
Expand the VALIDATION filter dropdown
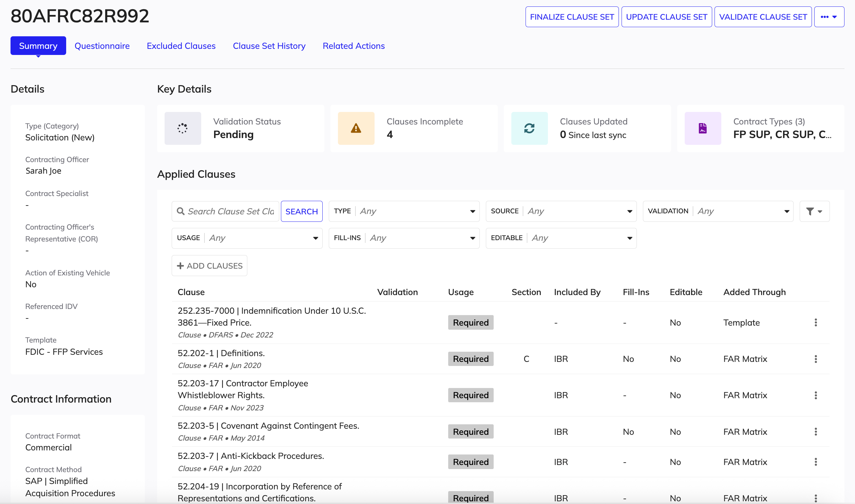718,211
